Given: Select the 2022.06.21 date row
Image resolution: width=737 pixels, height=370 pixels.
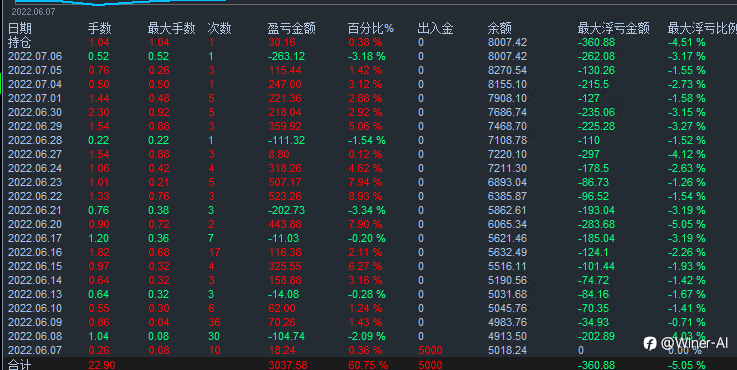Looking at the screenshot, I should (35, 210).
